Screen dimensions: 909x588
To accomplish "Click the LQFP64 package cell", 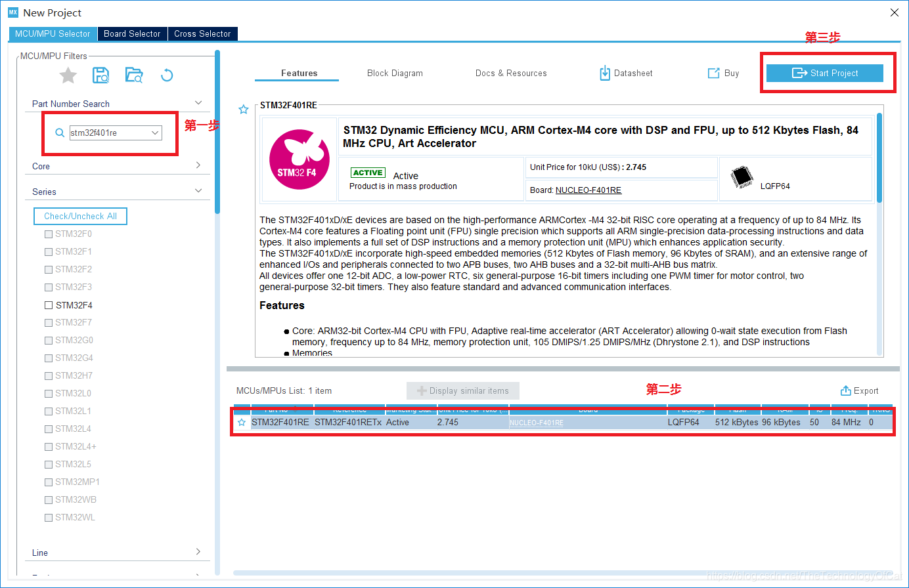I will point(684,423).
